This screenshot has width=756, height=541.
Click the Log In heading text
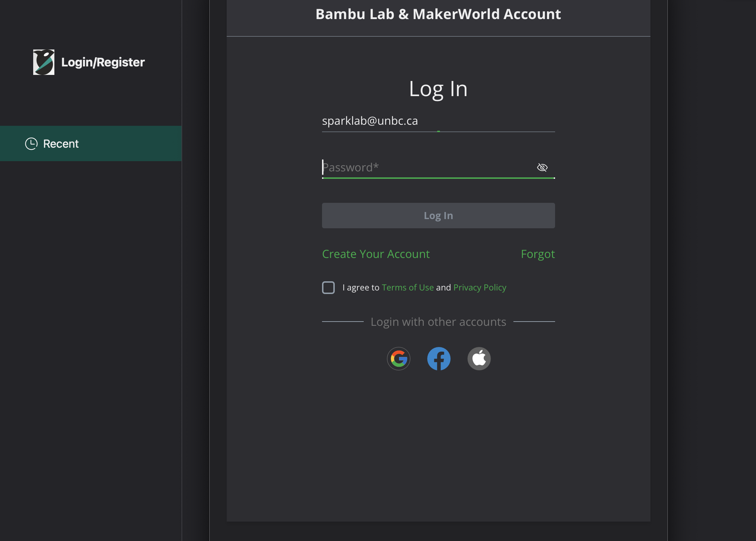[x=438, y=89]
